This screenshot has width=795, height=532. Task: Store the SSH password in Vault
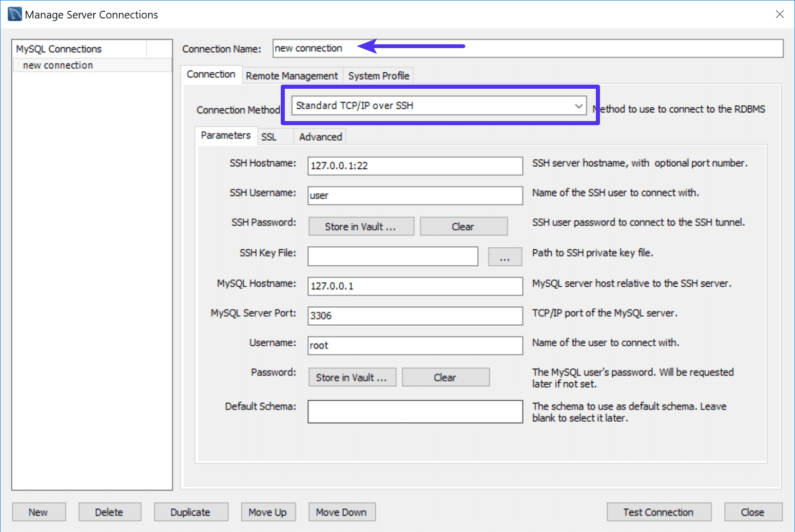tap(361, 226)
